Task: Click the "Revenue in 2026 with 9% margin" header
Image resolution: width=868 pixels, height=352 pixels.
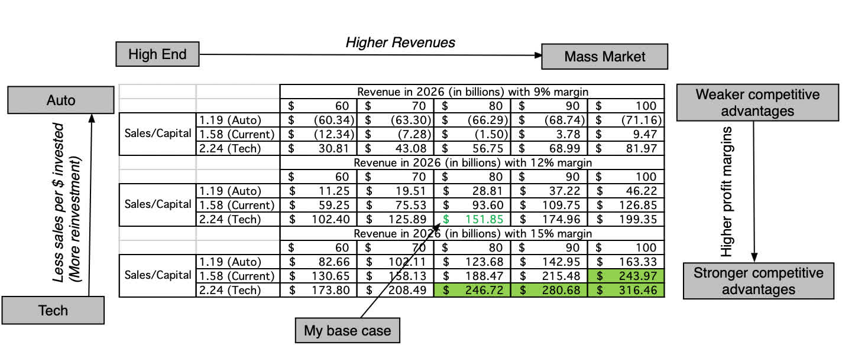Action: (x=472, y=92)
